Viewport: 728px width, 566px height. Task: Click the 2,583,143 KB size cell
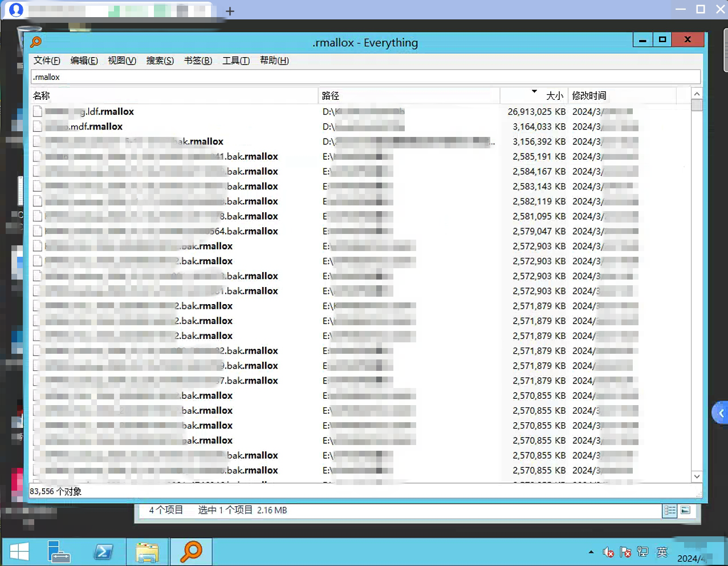coord(539,186)
